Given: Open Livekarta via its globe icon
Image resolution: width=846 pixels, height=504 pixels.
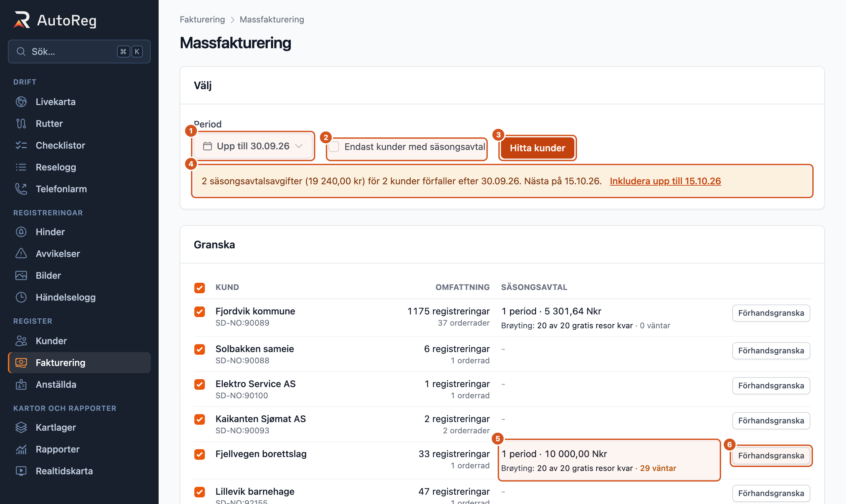Looking at the screenshot, I should tap(21, 102).
